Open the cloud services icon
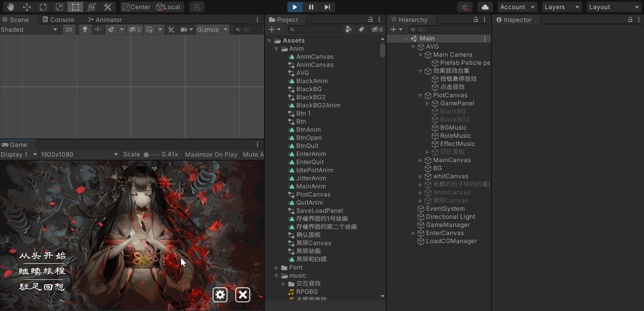 [x=485, y=7]
